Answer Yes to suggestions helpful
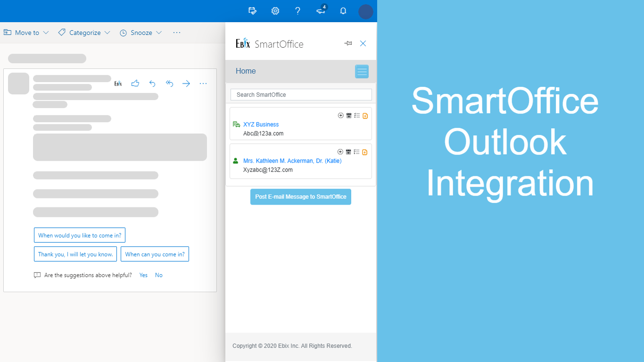The image size is (644, 362). 143,275
